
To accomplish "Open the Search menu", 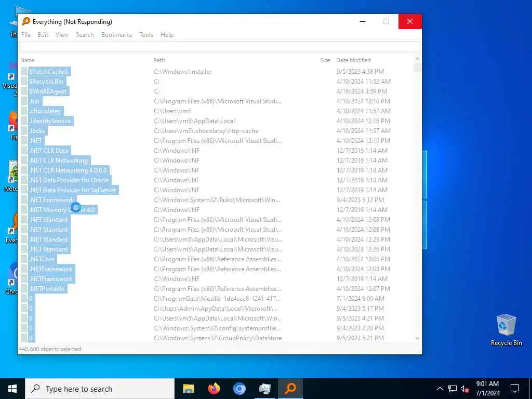I will [85, 35].
